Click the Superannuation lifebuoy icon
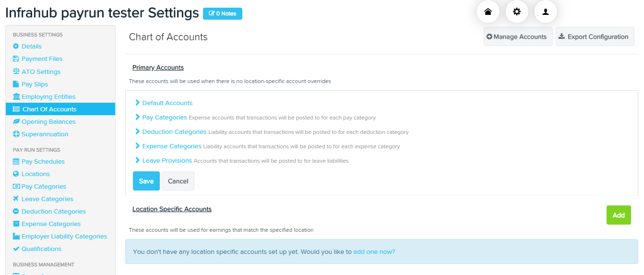This screenshot has width=644, height=275. click(16, 134)
